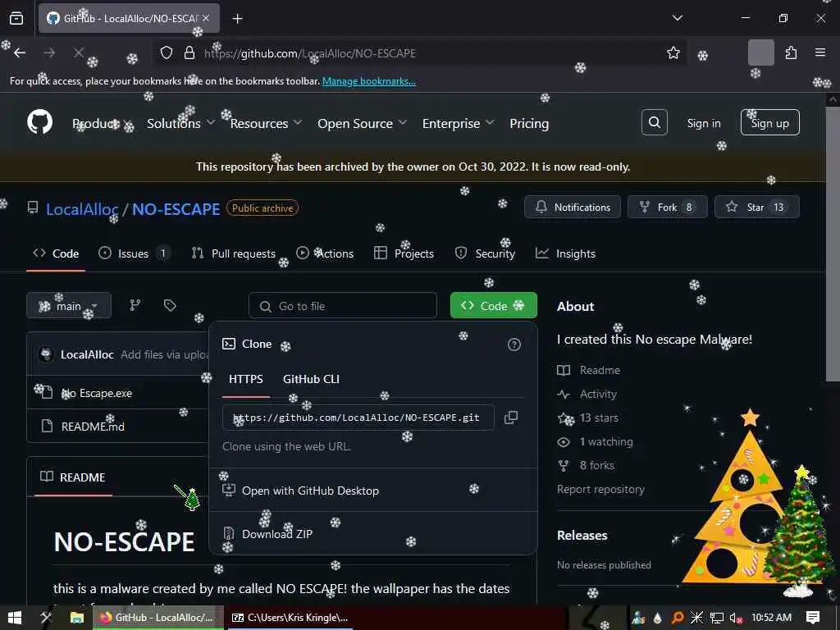Open the Manage bookmarks link

368,81
